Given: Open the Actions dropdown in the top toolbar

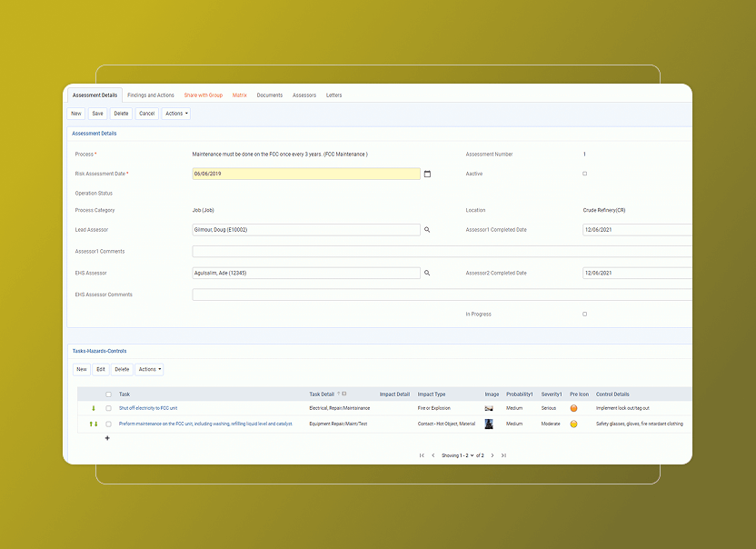Looking at the screenshot, I should [x=178, y=114].
